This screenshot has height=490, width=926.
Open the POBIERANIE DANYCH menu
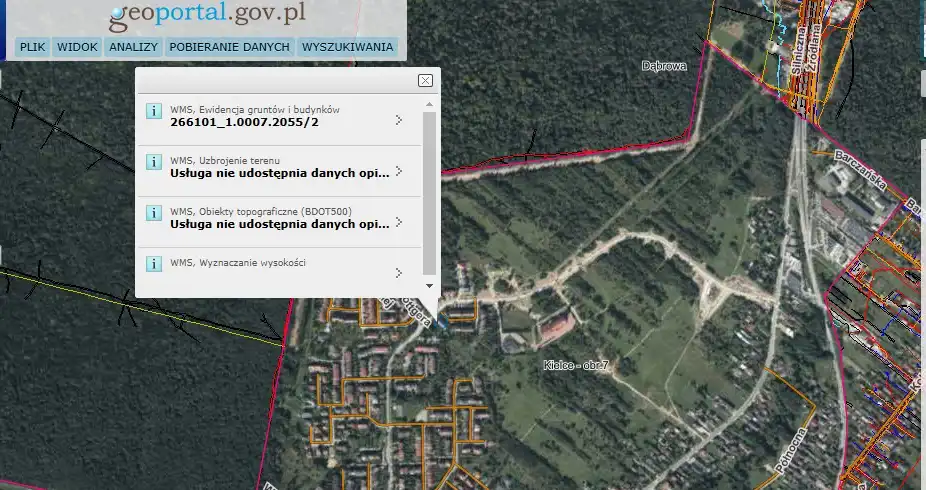pyautogui.click(x=229, y=47)
